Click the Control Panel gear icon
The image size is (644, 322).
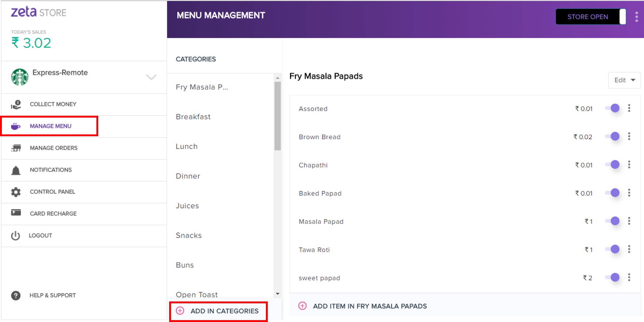16,192
